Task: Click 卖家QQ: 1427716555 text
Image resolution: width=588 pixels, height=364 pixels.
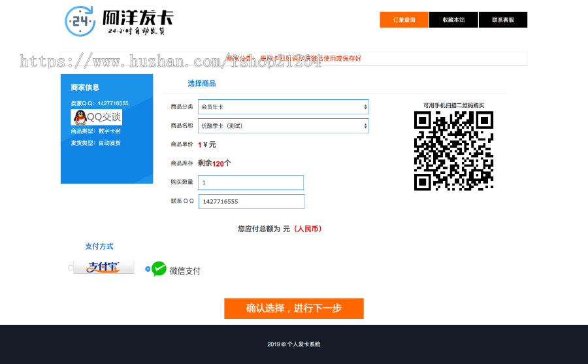Action: point(99,103)
